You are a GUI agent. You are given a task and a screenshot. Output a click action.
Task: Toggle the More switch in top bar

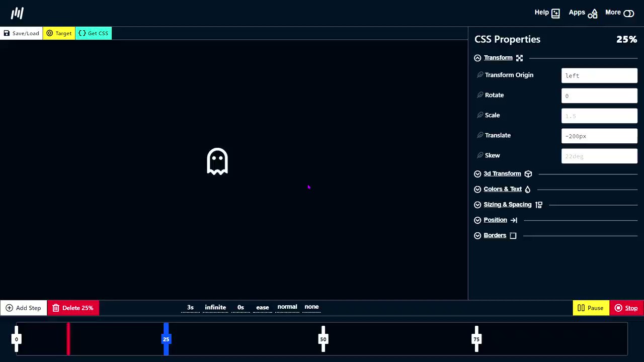coord(629,13)
